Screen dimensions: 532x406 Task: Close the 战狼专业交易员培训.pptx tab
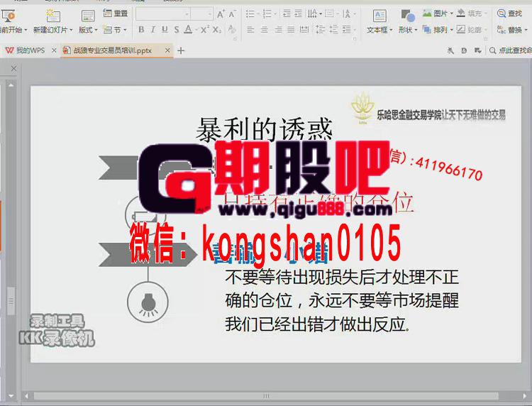[x=167, y=50]
